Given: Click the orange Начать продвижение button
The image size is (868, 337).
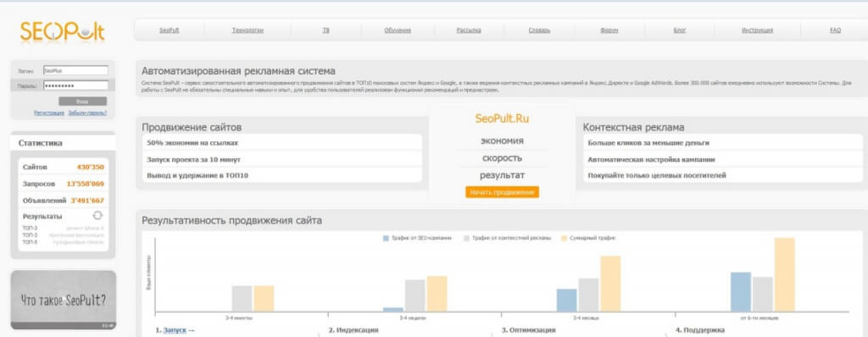Looking at the screenshot, I should tap(502, 192).
